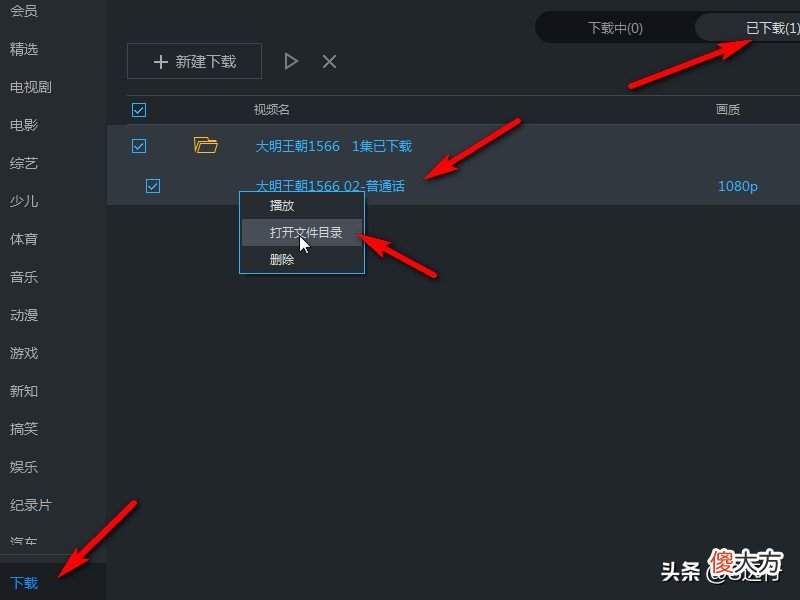Viewport: 800px width, 600px height.
Task: Open 新知 in the sidebar
Action: 23,391
